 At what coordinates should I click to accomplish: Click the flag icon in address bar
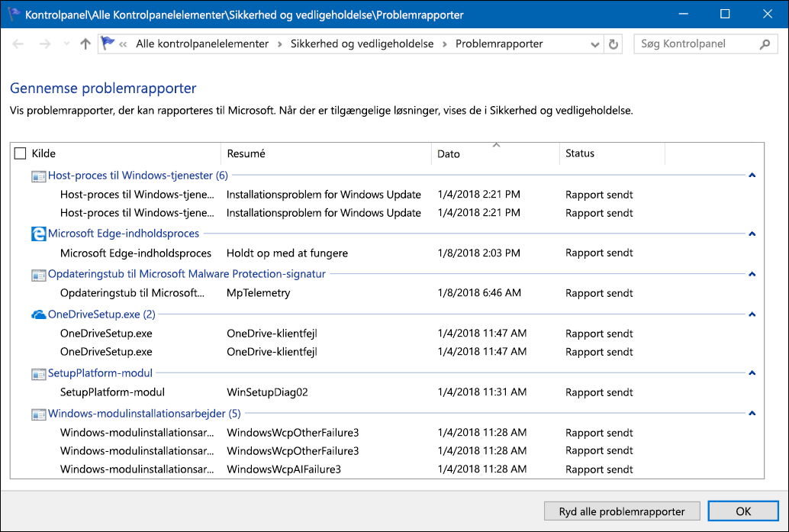pyautogui.click(x=107, y=44)
